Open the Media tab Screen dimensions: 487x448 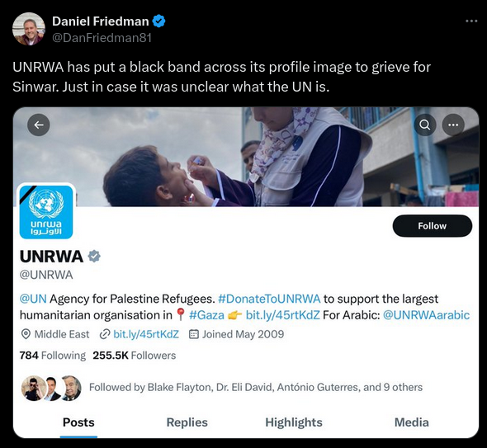(x=412, y=422)
